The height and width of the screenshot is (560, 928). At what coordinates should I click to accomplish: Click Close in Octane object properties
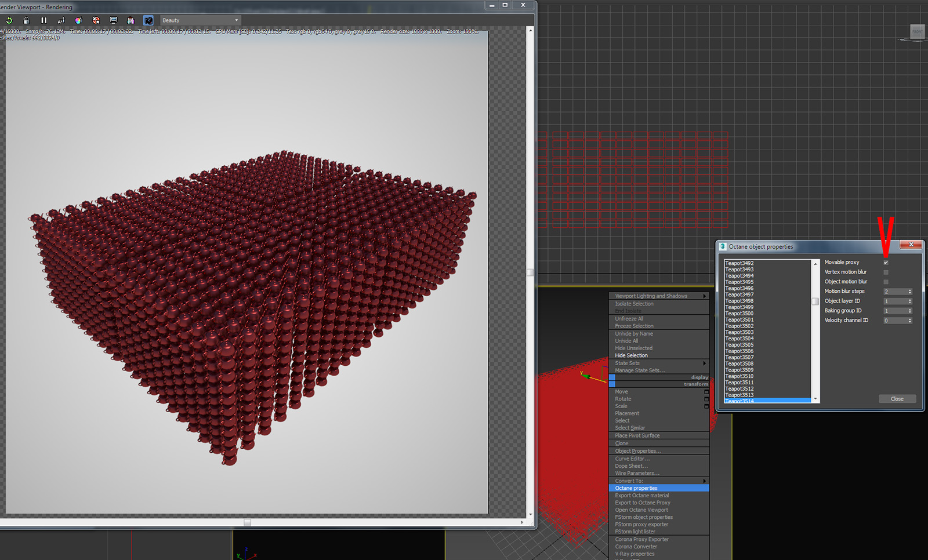[x=897, y=399]
